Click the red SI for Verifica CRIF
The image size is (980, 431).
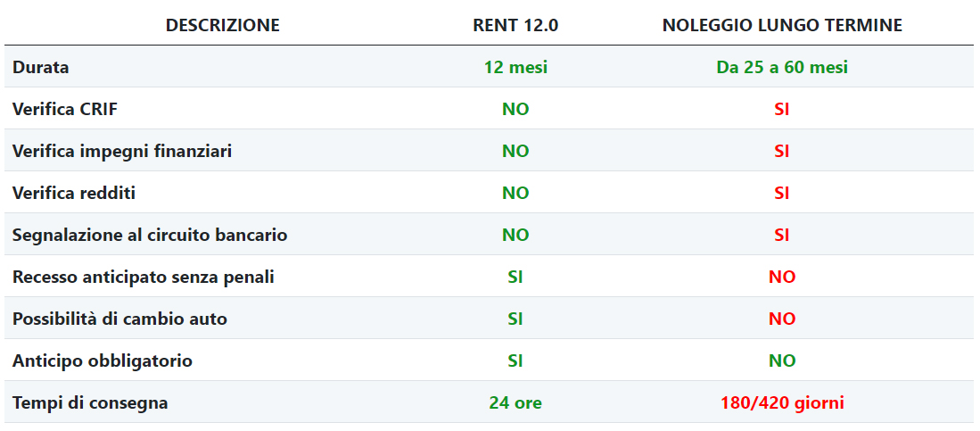(782, 109)
